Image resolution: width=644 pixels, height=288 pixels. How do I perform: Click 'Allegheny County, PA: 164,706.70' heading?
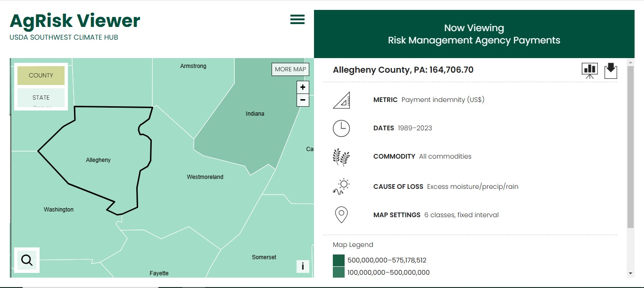pos(403,70)
